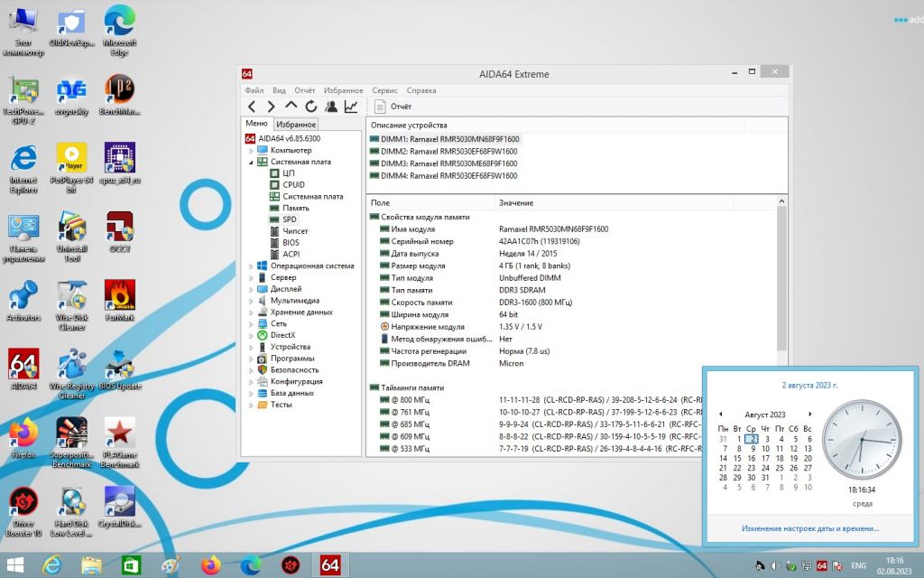Click the scroll-up arrow of the details list
This screenshot has height=578, width=924.
[x=781, y=201]
